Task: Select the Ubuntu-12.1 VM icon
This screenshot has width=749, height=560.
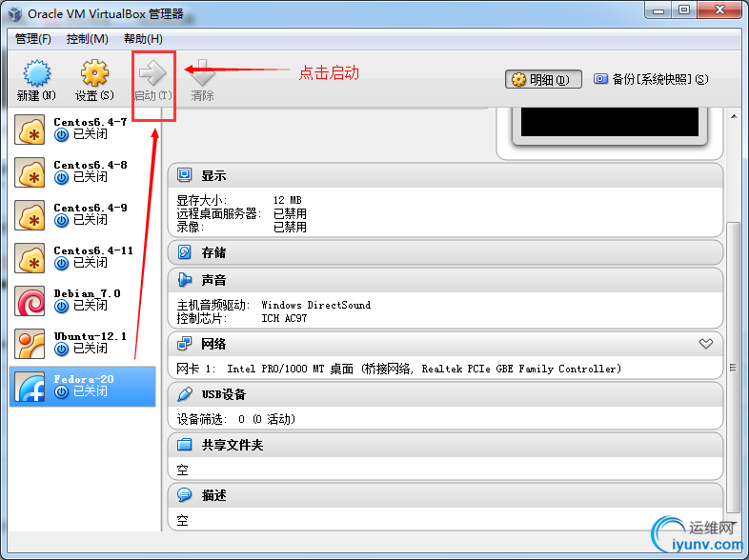Action: point(30,344)
